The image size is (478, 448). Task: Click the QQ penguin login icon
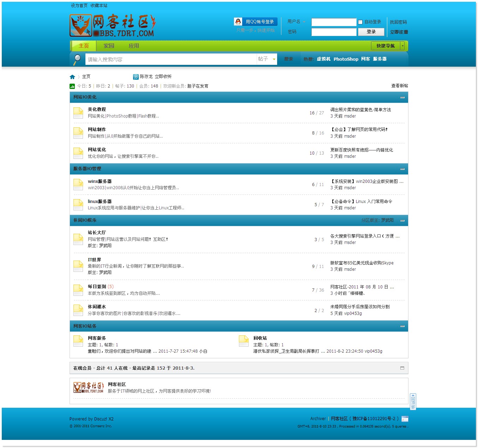(x=238, y=22)
